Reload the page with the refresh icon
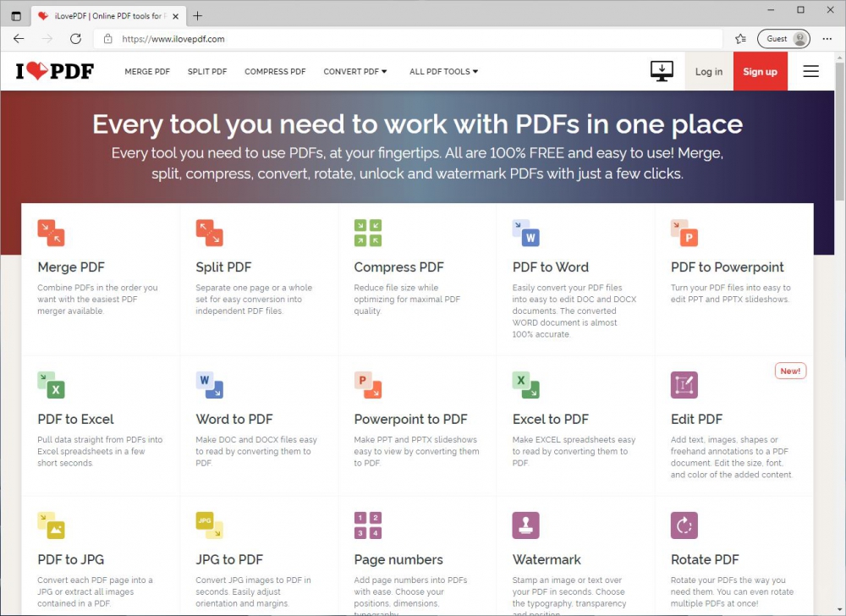The image size is (846, 616). [75, 39]
